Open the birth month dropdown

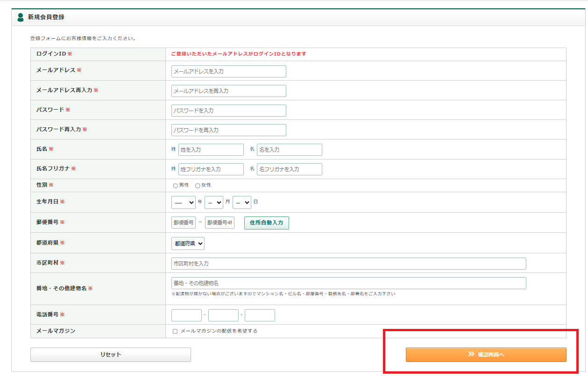pos(213,202)
